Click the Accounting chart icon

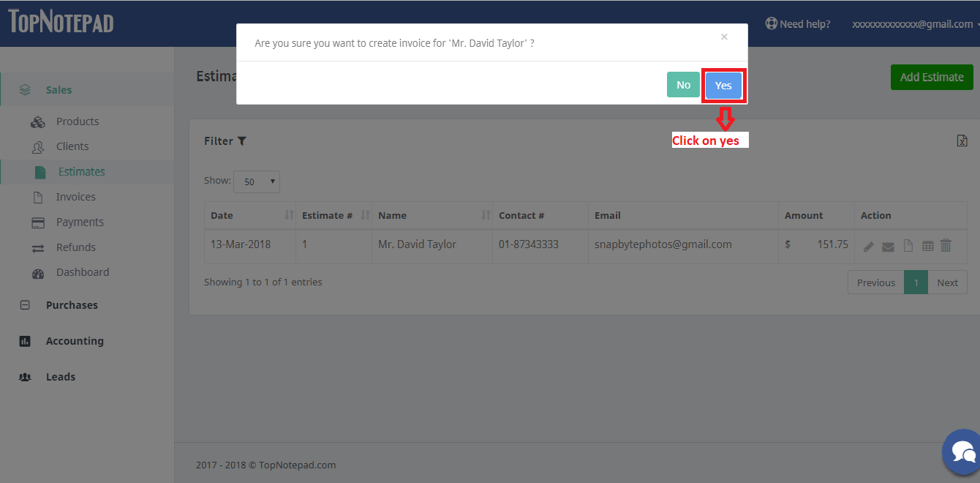[x=25, y=341]
